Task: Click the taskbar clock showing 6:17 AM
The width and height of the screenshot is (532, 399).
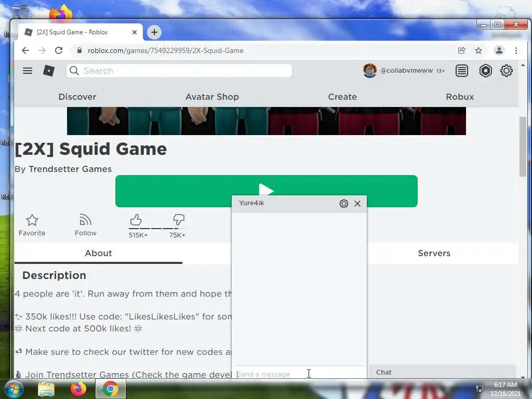Action: [505, 389]
